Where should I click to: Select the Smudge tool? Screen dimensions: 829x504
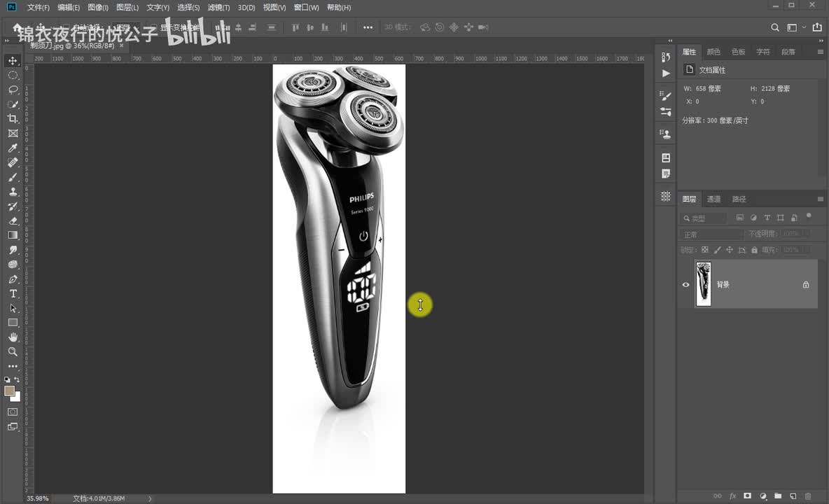click(13, 250)
